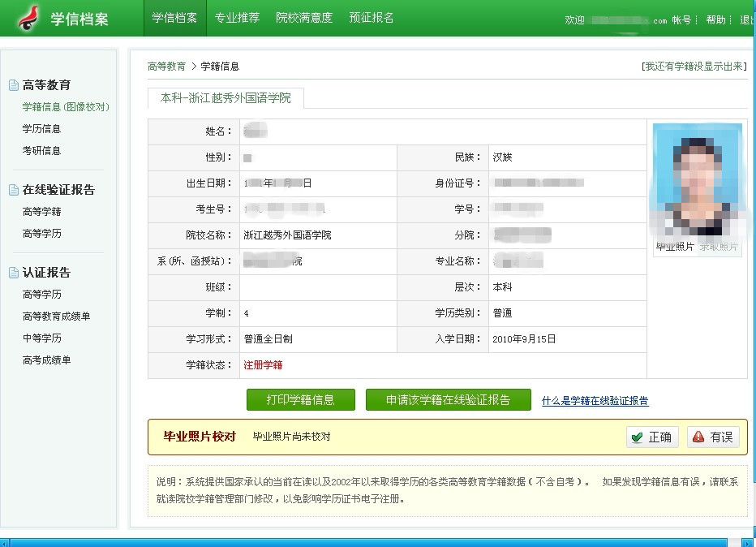Confirm photo with the green checkmark 正确 button
The height and width of the screenshot is (547, 756).
coord(652,437)
